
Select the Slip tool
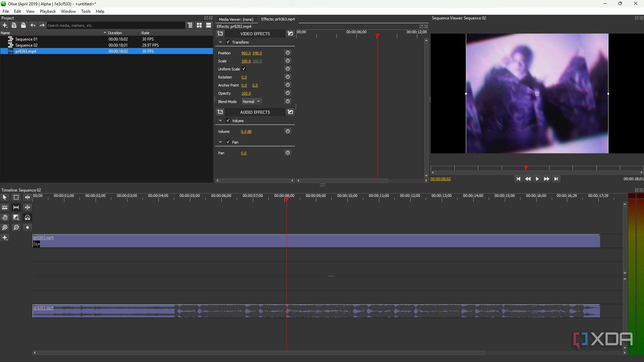(x=16, y=207)
